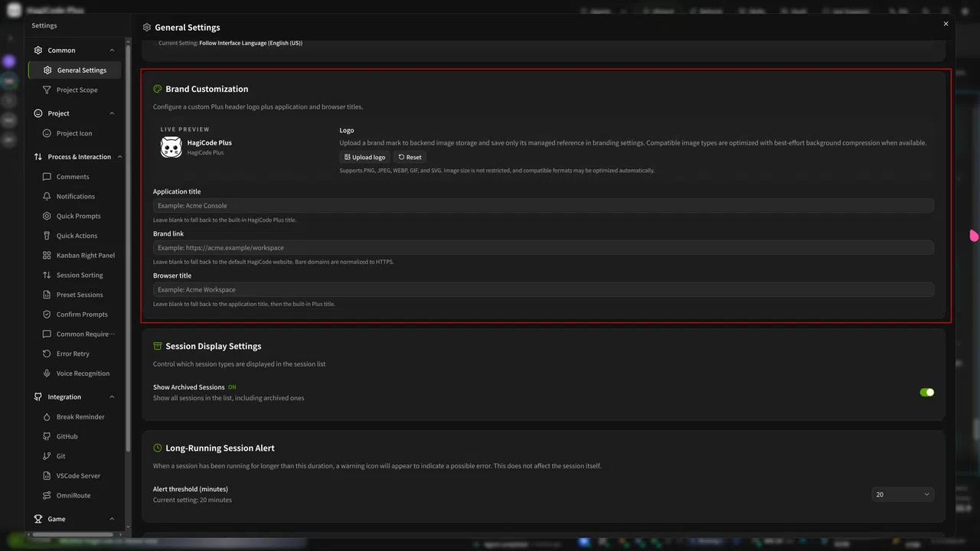Click the OmniRoute icon

coord(47,495)
